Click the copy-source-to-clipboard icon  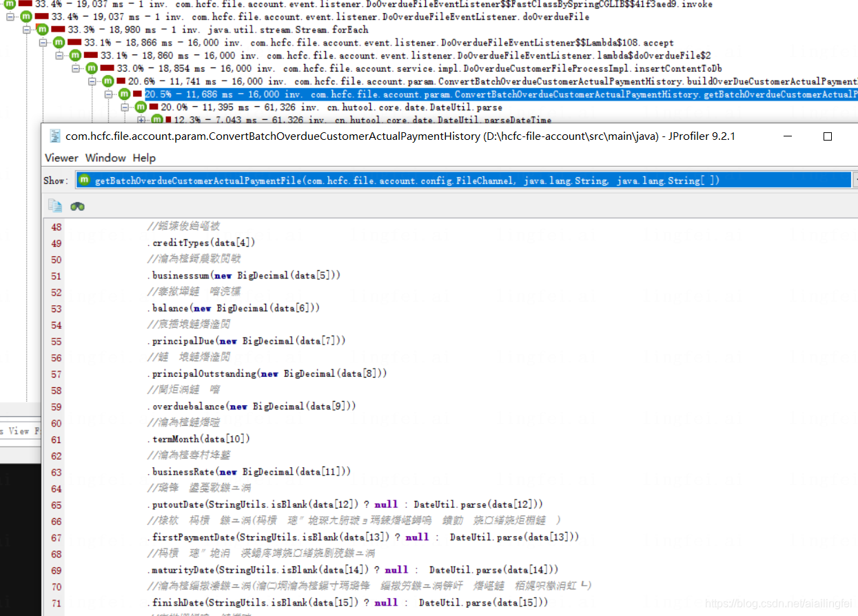tap(57, 205)
